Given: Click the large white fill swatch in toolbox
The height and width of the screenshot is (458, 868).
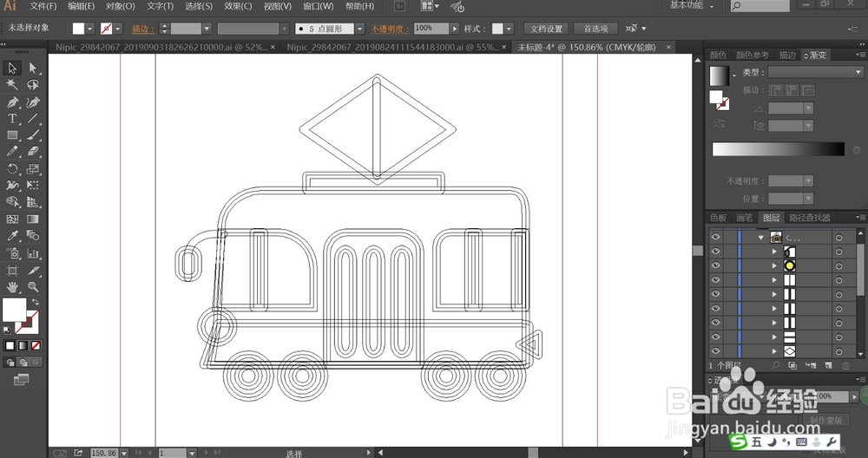Looking at the screenshot, I should pos(14,310).
